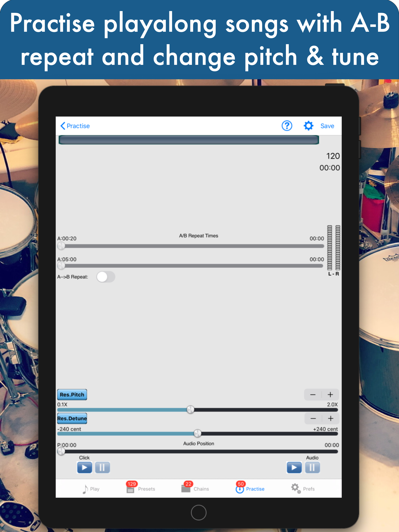Viewport: 399px width, 532px height.
Task: Increase pitch with the plus stepper
Action: [330, 395]
